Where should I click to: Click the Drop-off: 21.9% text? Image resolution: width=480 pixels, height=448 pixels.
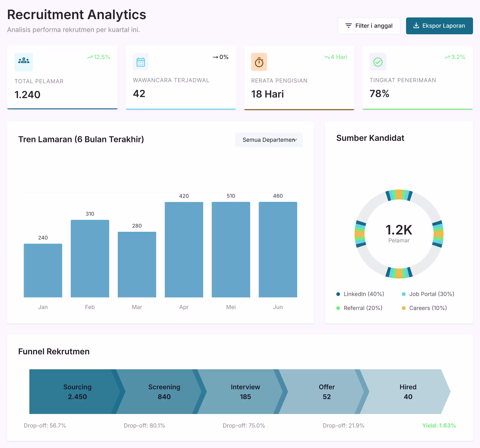click(343, 425)
